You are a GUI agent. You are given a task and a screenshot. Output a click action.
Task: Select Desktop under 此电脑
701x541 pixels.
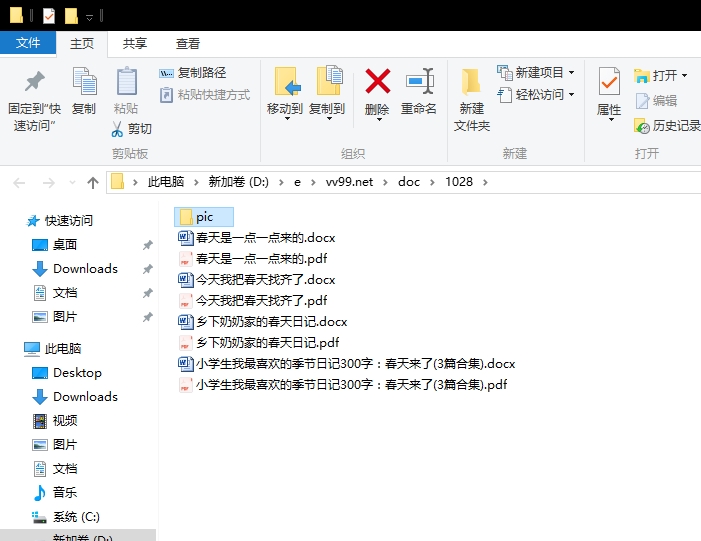click(x=67, y=372)
